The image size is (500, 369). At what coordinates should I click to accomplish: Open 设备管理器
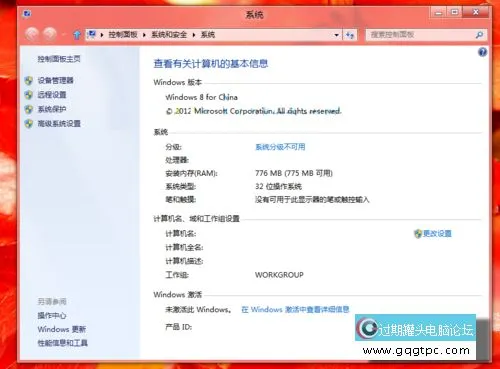pos(55,80)
